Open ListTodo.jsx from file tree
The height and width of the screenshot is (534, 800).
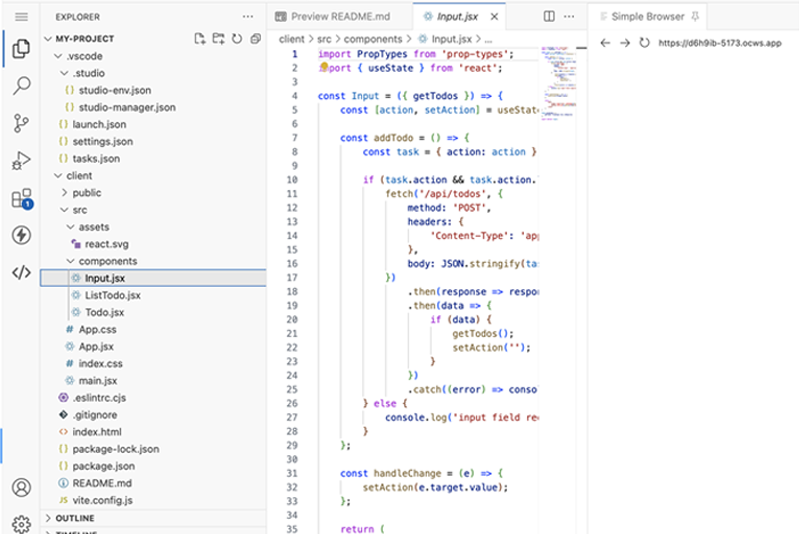(112, 295)
